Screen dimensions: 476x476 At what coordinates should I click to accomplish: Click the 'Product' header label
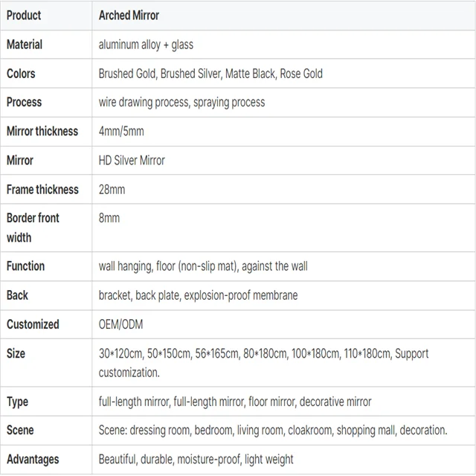click(x=24, y=15)
